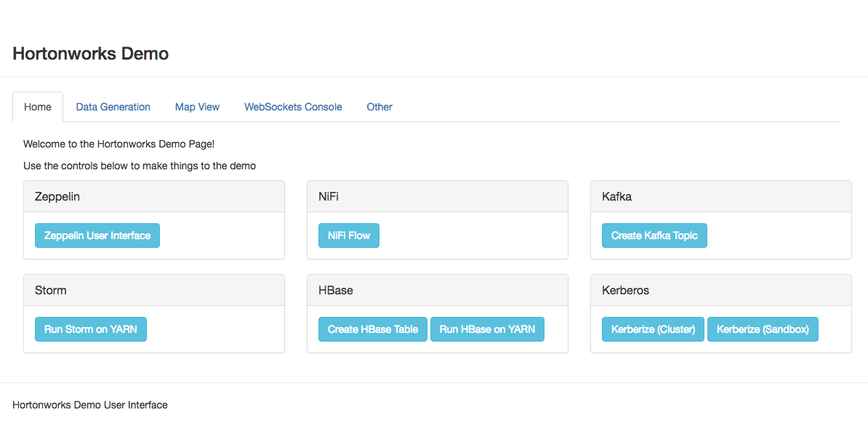Click the welcome message text
The width and height of the screenshot is (868, 447).
pyautogui.click(x=119, y=144)
